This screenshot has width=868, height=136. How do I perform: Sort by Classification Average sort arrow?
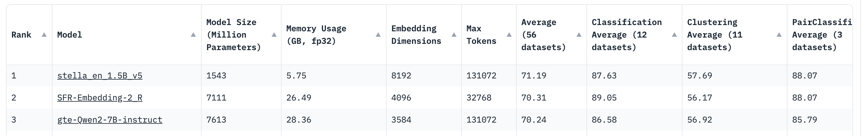point(674,35)
